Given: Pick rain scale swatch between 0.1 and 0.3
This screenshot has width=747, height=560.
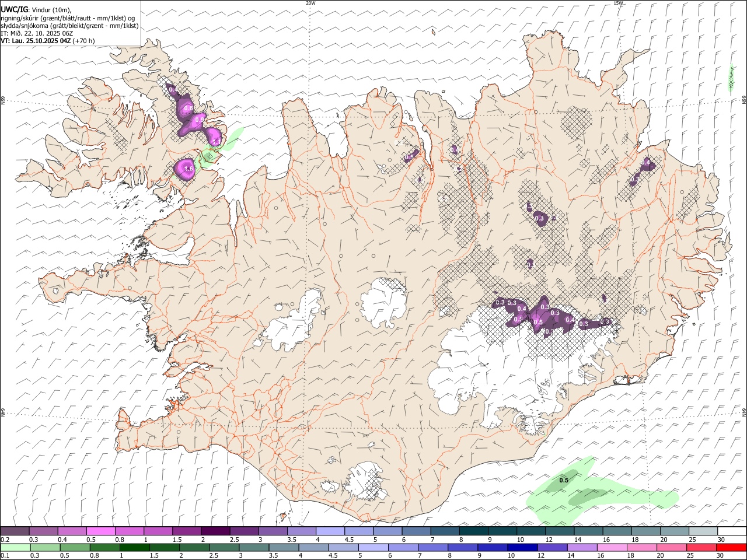Looking at the screenshot, I should [x=15, y=548].
